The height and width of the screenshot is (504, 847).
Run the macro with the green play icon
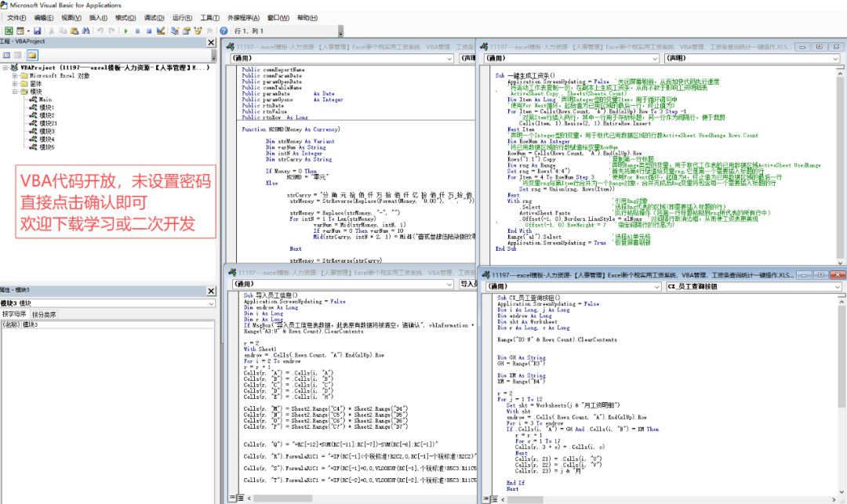(x=125, y=31)
